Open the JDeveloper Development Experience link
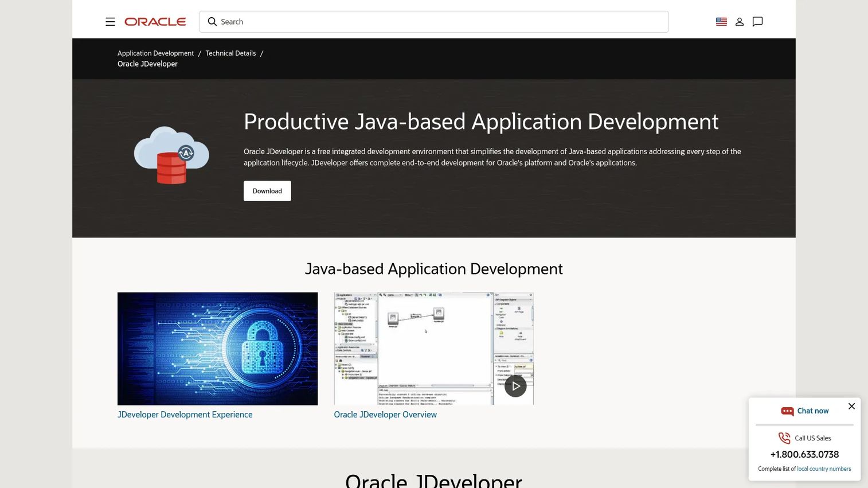Screen dimensions: 868x488 [x=185, y=415]
